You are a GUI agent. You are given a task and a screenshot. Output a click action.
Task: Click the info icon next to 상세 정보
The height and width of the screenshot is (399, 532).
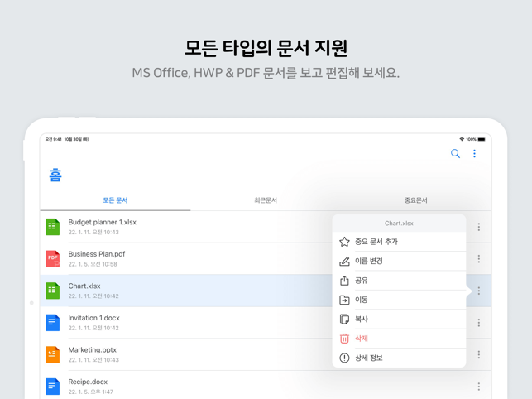click(344, 358)
